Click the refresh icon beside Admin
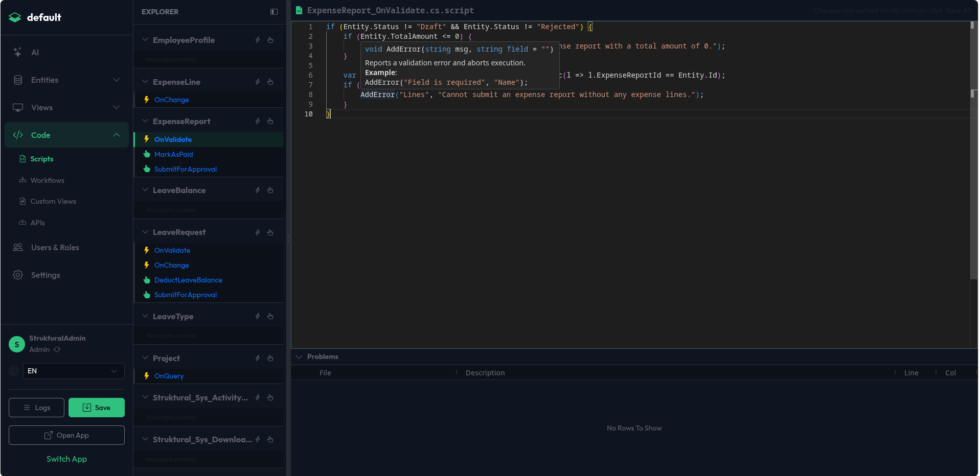The image size is (980, 476). 57,349
